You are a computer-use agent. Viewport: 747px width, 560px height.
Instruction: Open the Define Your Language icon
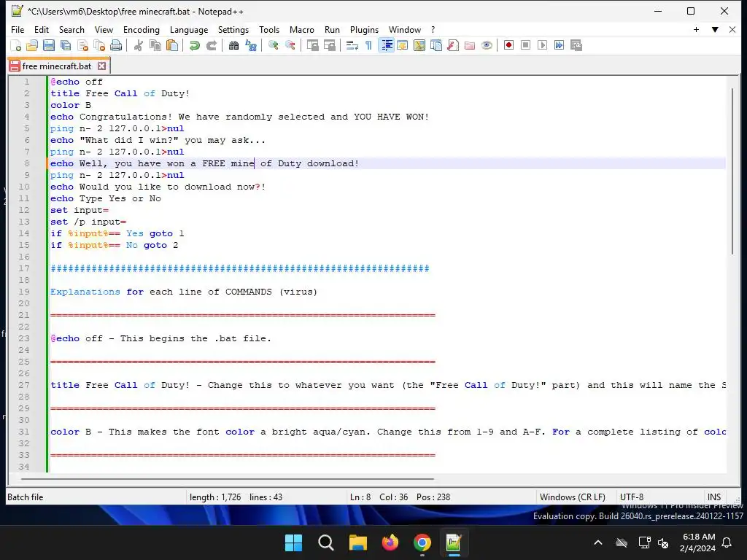[403, 45]
